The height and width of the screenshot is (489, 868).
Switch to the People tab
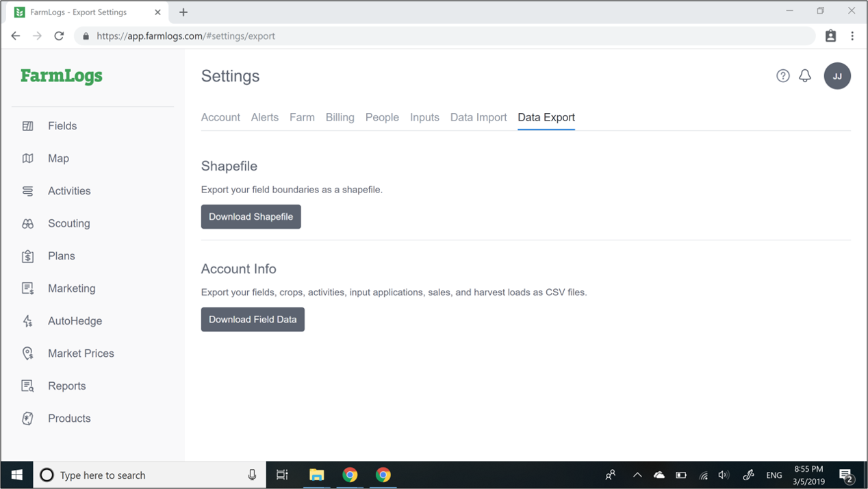382,117
